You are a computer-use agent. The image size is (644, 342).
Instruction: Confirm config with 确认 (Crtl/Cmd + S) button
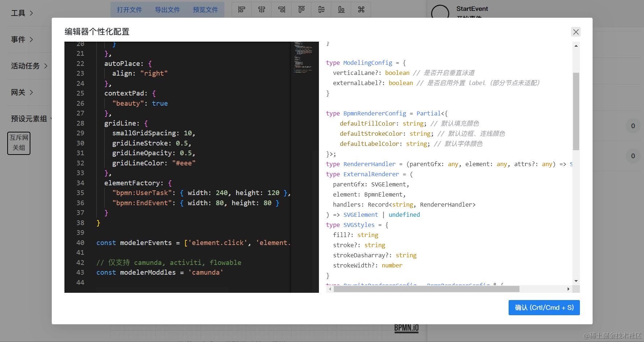tap(544, 308)
